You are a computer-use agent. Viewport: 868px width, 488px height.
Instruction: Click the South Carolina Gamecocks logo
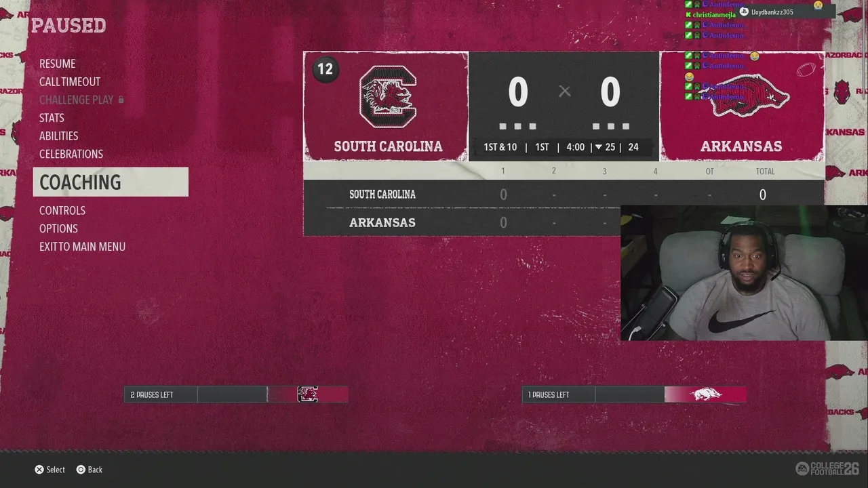tap(387, 97)
